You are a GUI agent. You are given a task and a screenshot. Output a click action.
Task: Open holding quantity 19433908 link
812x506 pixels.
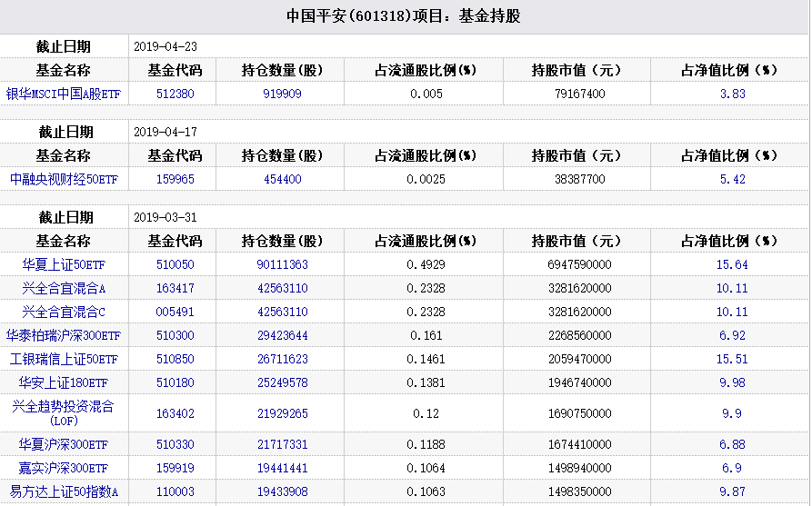pos(282,492)
